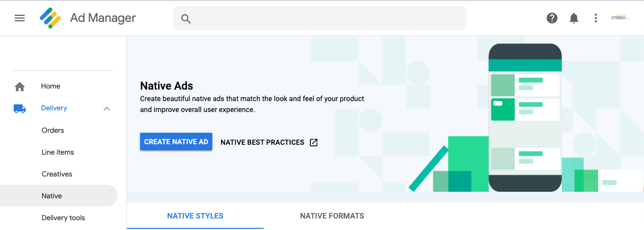Switch to the Native Formats tab
The height and width of the screenshot is (230, 644).
point(332,216)
